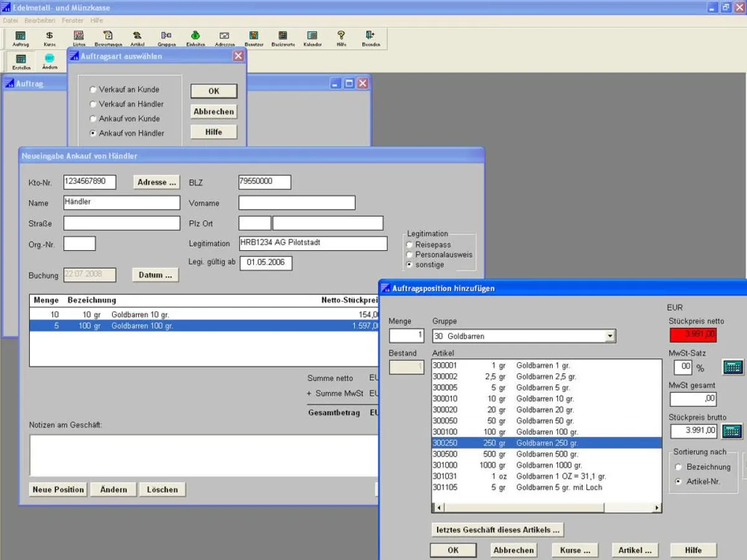Click the red Stückpreis netto field
The width and height of the screenshot is (747, 560).
(x=693, y=335)
